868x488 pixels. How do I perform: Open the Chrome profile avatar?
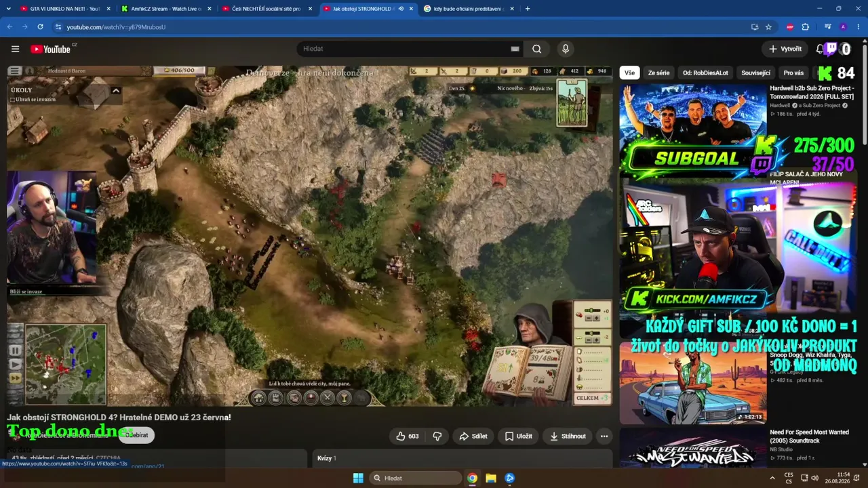[x=843, y=27]
